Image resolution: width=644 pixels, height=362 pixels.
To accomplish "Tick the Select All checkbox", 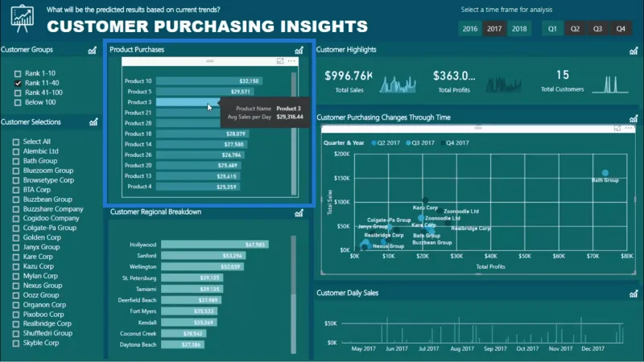I will 16,142.
